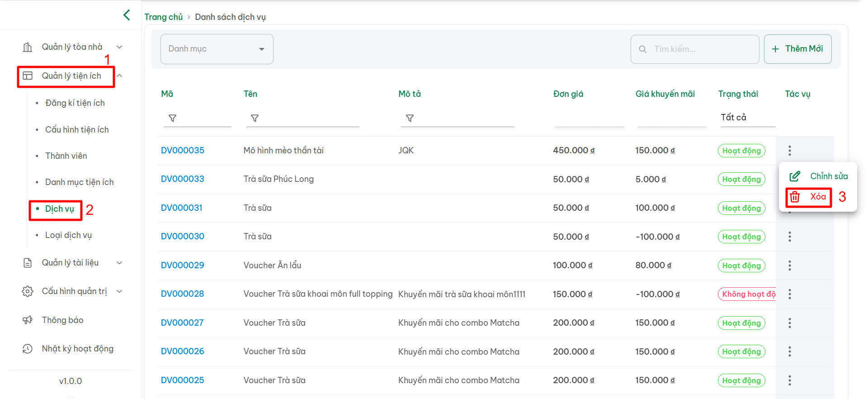Click the Thêm Mới button
868x399 pixels.
797,49
